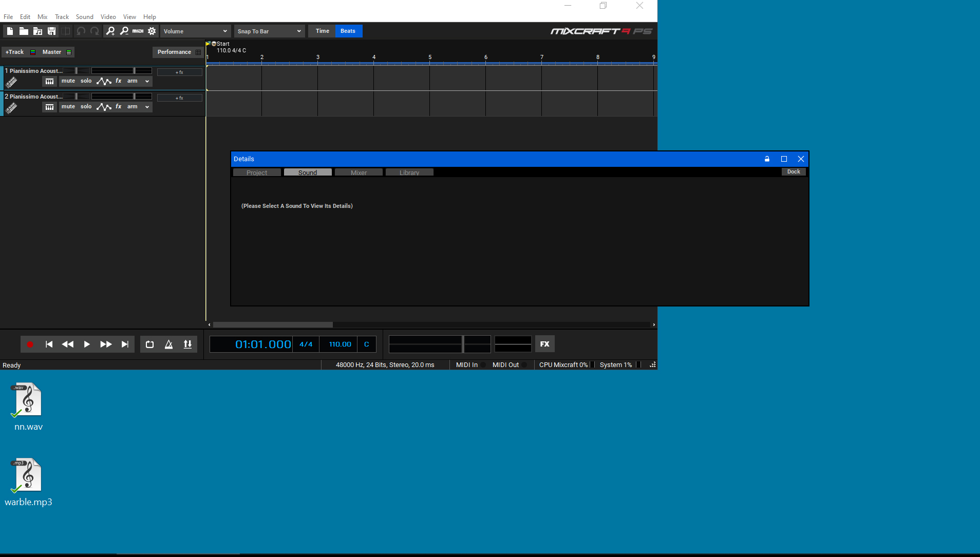Screen dimensions: 980x557
Task: Click the instrument icon on track 2
Action: [x=11, y=108]
